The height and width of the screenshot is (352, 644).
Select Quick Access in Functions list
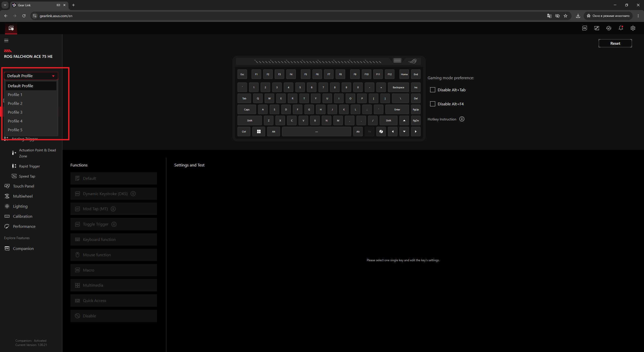[114, 301]
